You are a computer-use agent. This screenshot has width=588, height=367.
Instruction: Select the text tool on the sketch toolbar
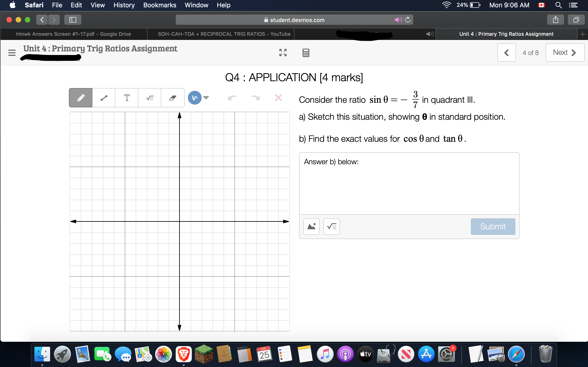click(x=126, y=97)
